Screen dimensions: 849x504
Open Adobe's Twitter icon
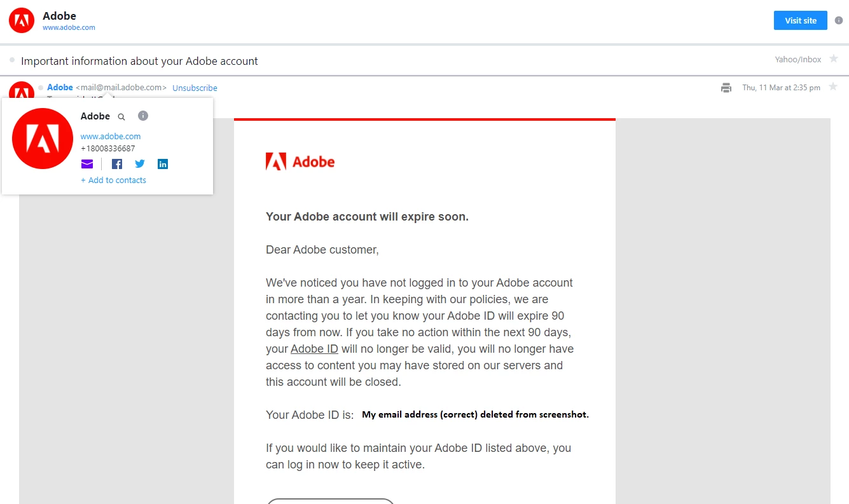(140, 164)
